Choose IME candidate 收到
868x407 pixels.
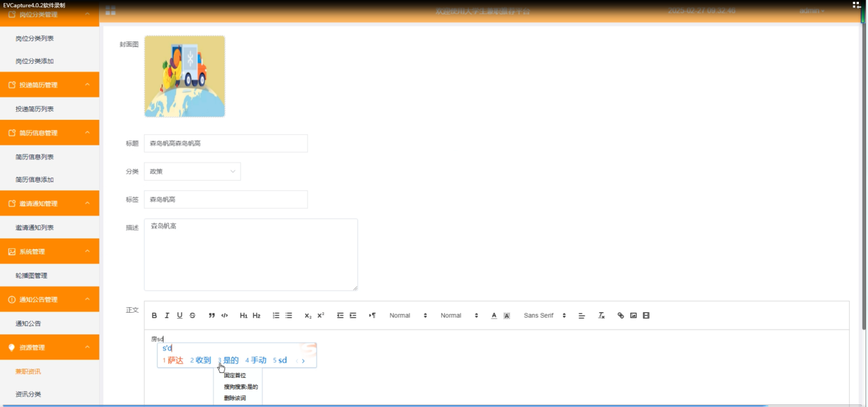pos(201,360)
